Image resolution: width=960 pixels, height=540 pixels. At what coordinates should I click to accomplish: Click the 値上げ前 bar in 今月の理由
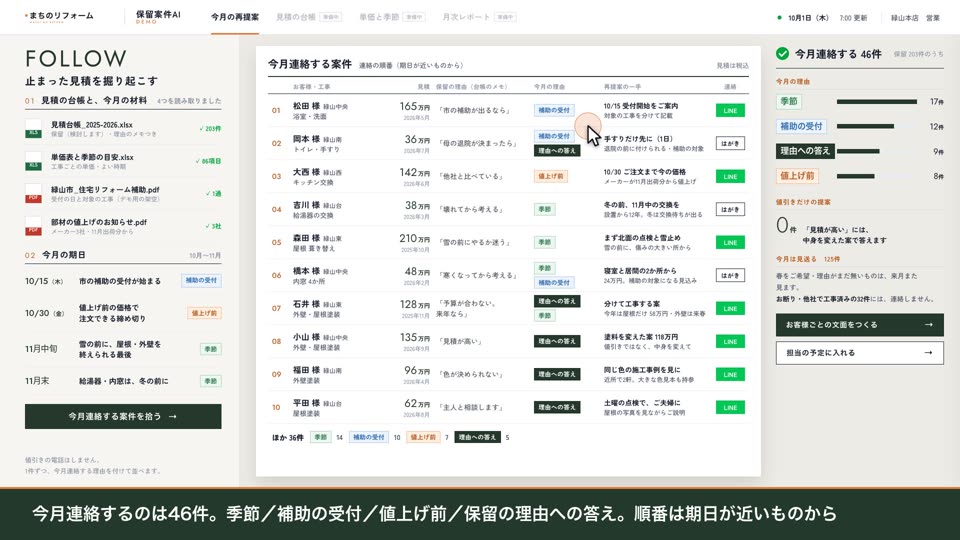point(855,176)
